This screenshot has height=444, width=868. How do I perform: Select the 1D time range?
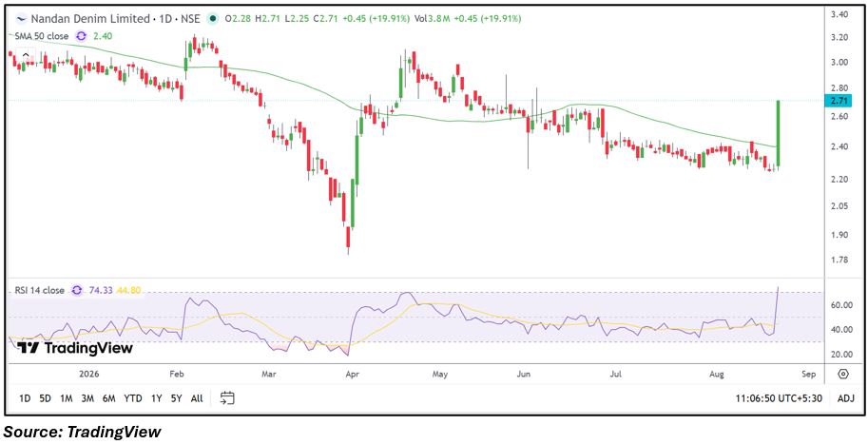(25, 398)
